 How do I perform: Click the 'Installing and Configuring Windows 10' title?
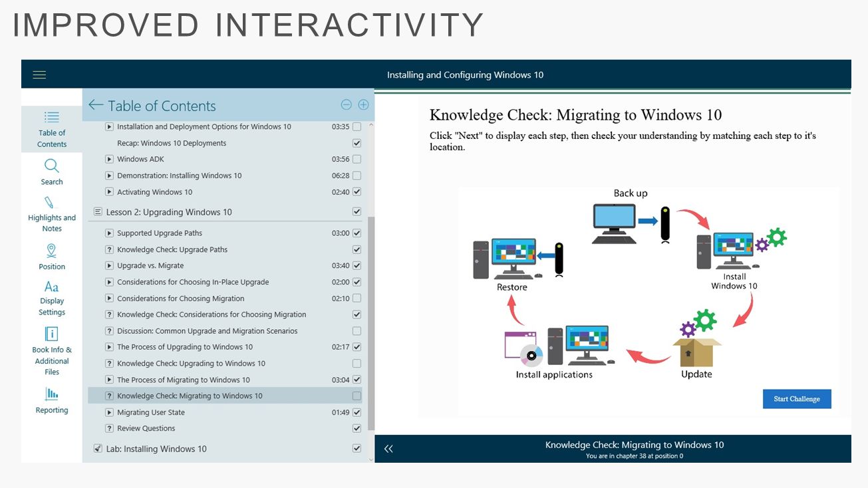(x=466, y=75)
